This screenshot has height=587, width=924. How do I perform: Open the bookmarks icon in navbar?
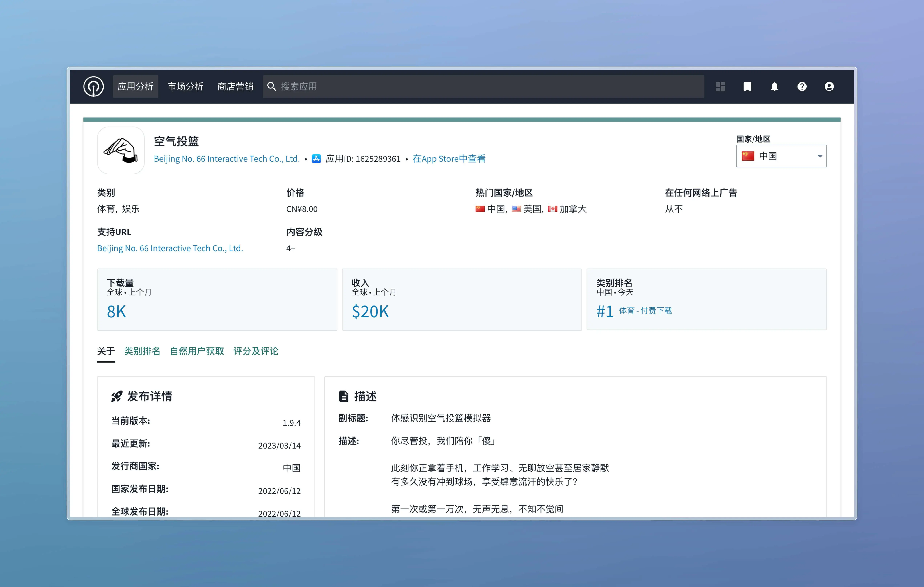747,87
